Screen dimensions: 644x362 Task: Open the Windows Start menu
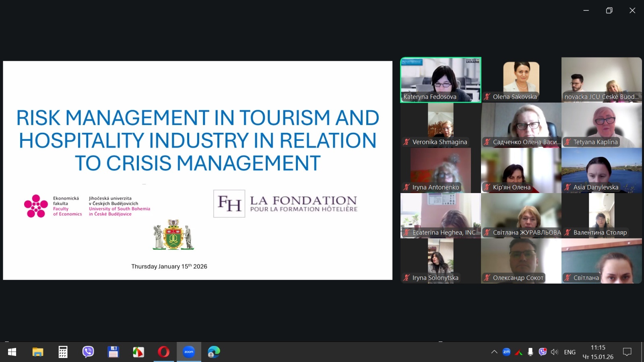click(x=12, y=352)
